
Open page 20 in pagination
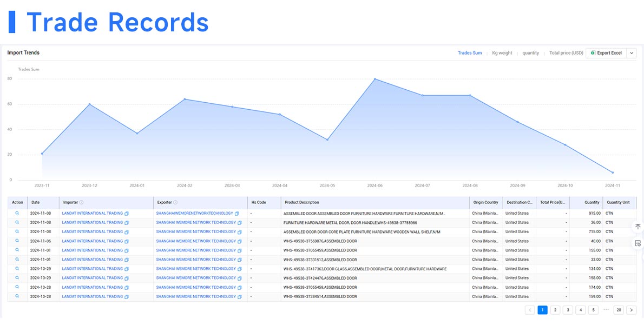click(618, 310)
